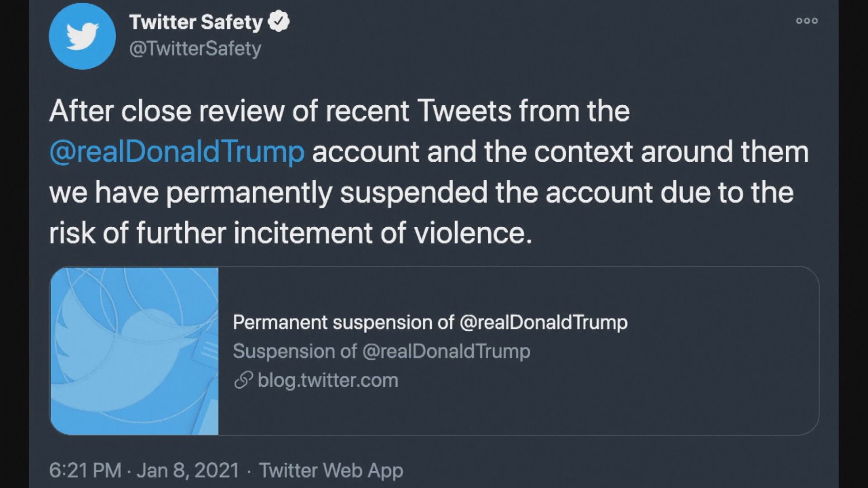Click the blue verified badge next to Twitter Safety
This screenshot has width=868, height=488.
(278, 20)
